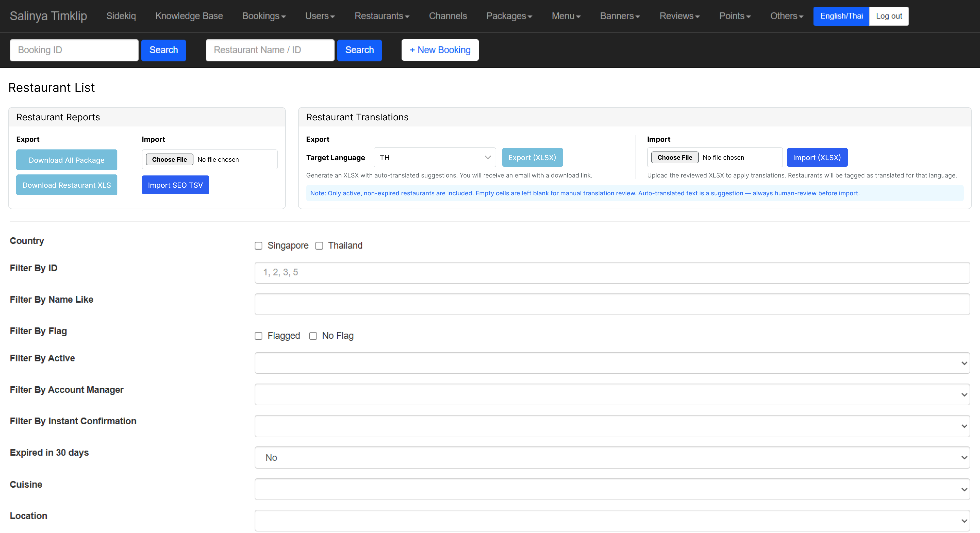Click the + New Booking button

pyautogui.click(x=440, y=50)
